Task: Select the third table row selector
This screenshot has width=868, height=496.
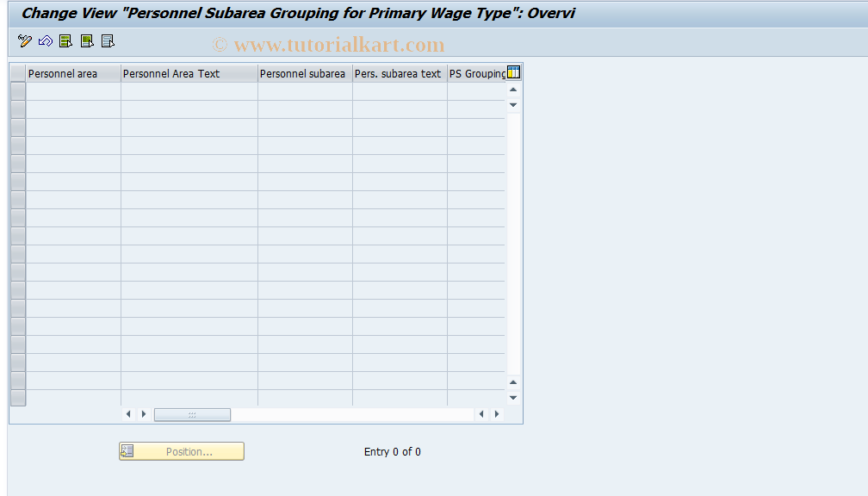Action: pos(18,127)
